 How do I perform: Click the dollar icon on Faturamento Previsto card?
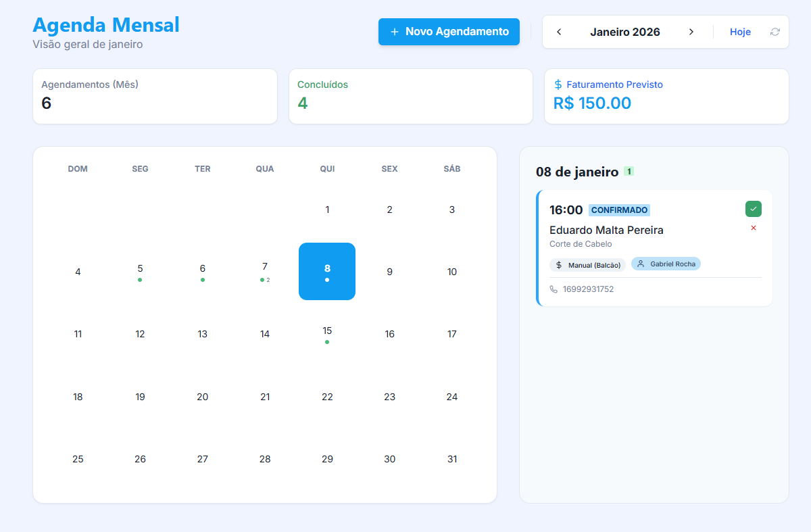coord(557,84)
